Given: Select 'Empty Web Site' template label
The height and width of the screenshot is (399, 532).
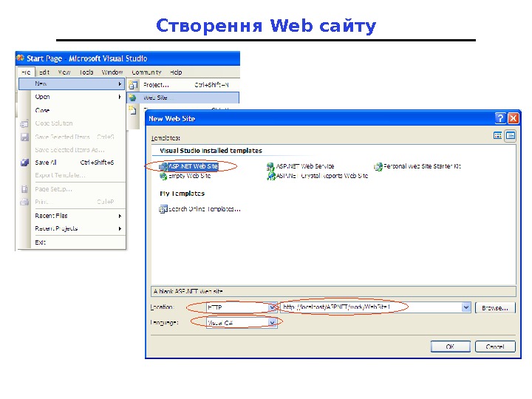Looking at the screenshot, I should [x=189, y=176].
